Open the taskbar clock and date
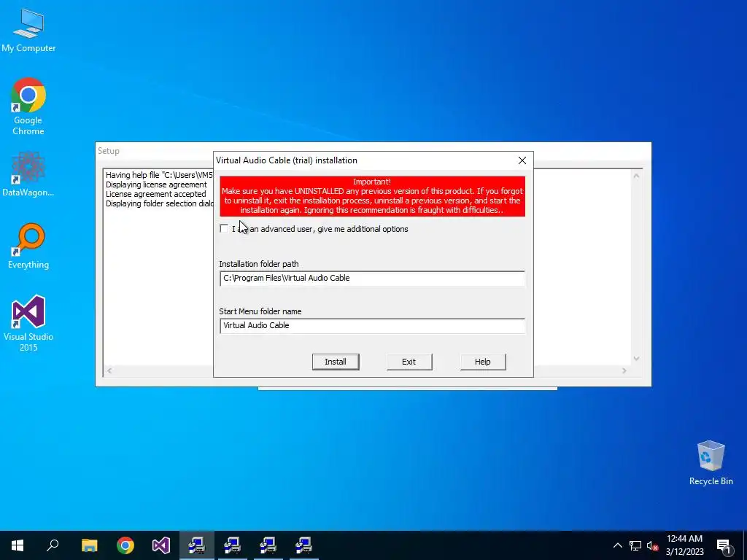Image resolution: width=747 pixels, height=560 pixels. pyautogui.click(x=684, y=545)
